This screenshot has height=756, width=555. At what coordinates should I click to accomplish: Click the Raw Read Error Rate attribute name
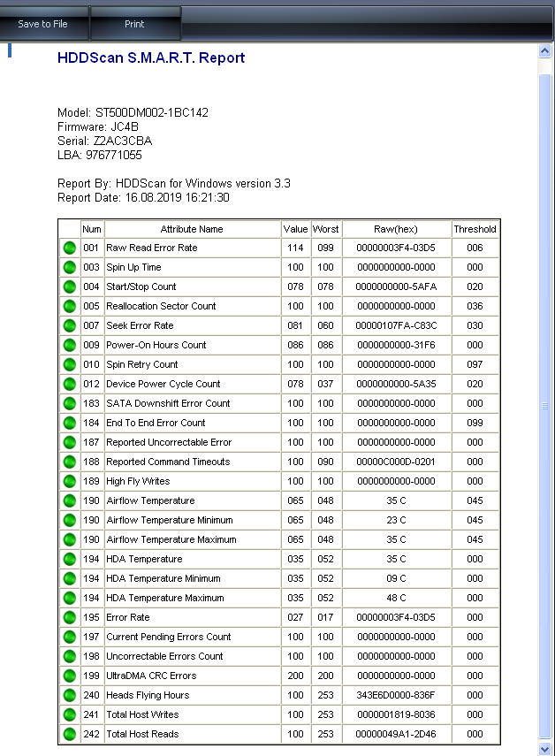coord(152,248)
